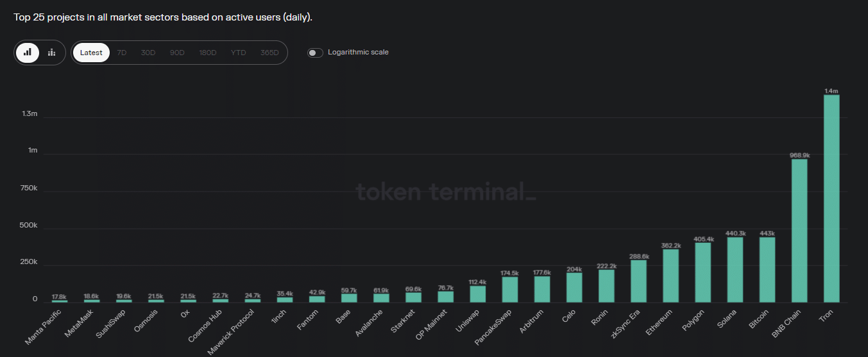
Task: Select the YTD time range tab
Action: (x=239, y=53)
